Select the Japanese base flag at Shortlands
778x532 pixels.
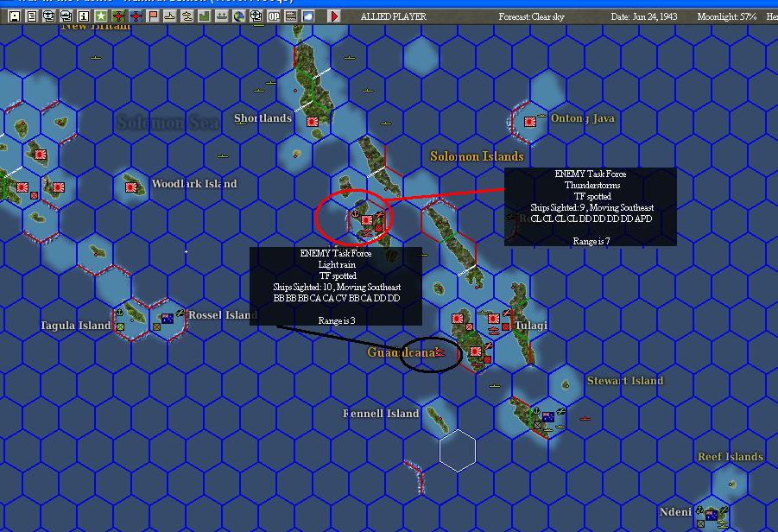coord(313,122)
